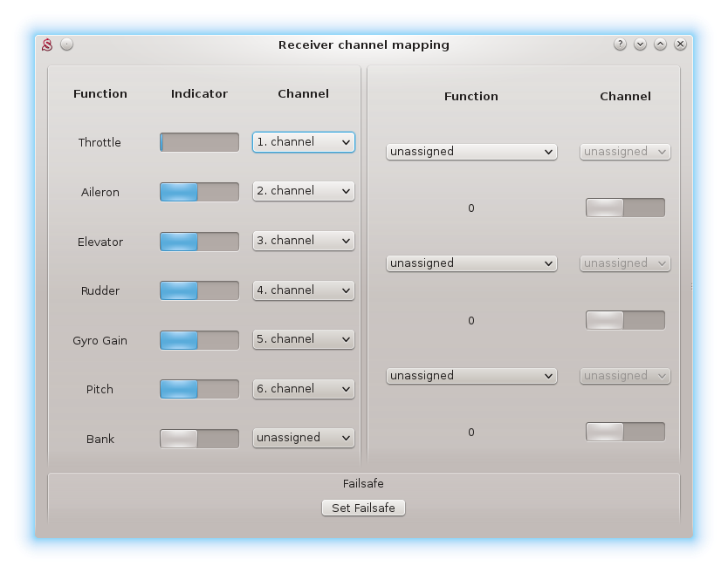Click the first right-panel indicator bar
Viewport: 728px width, 573px height.
point(625,208)
